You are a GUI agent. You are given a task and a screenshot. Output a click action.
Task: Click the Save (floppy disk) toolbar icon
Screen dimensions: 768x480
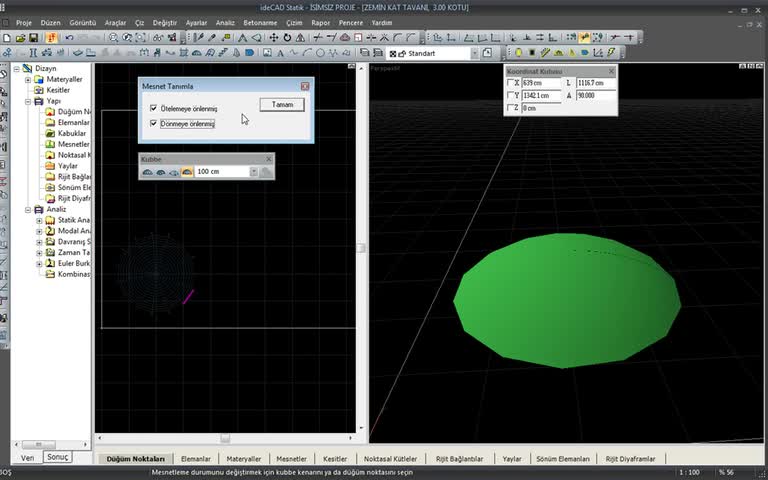coord(34,38)
